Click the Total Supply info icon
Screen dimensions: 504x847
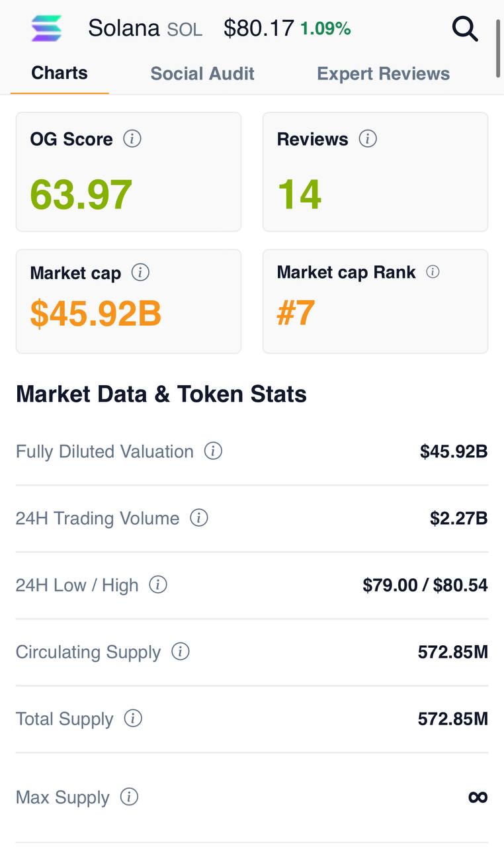[133, 719]
